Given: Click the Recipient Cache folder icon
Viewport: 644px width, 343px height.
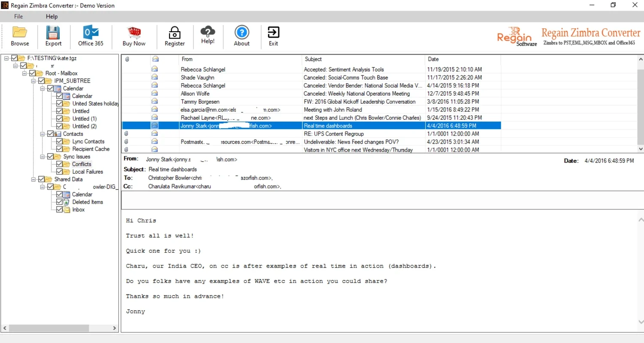Looking at the screenshot, I should [67, 149].
